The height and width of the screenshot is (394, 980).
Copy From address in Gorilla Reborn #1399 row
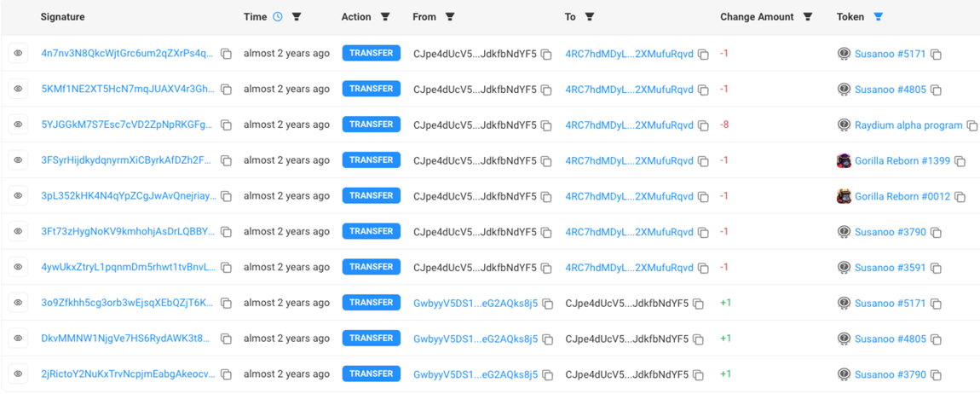546,161
